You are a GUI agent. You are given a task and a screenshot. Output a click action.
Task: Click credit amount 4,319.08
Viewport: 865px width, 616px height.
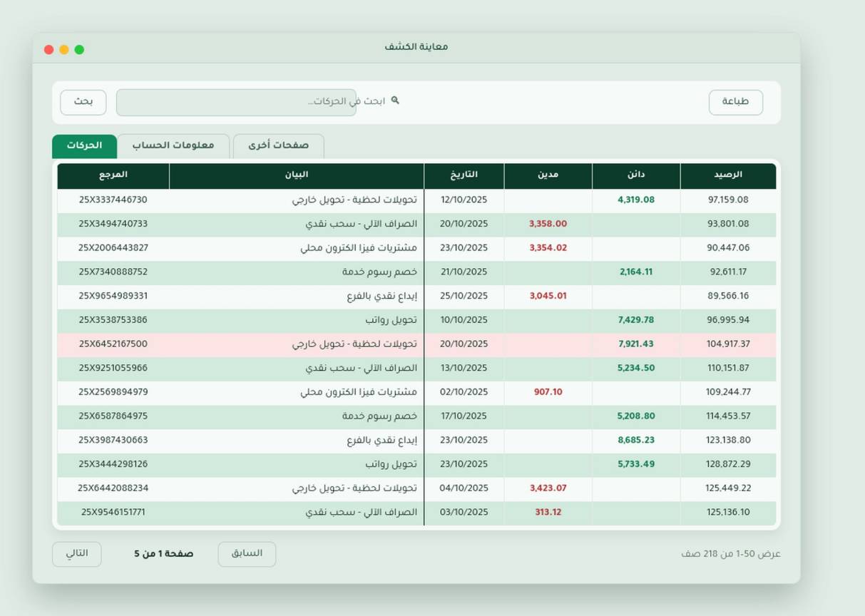coord(636,200)
